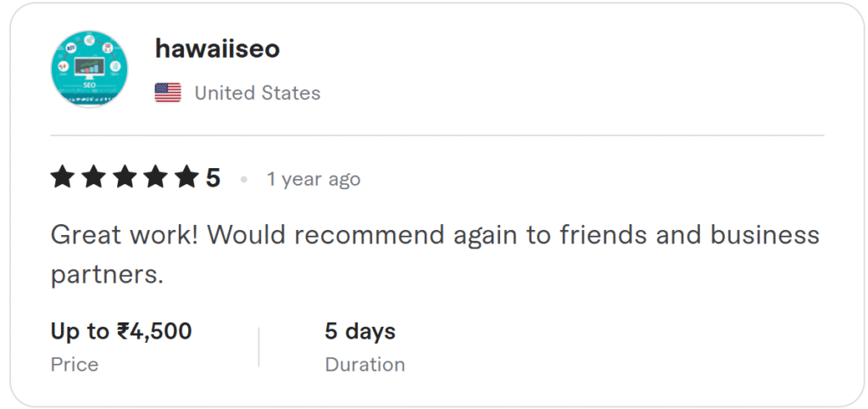The height and width of the screenshot is (409, 868).
Task: Click the Price label
Action: tap(75, 365)
